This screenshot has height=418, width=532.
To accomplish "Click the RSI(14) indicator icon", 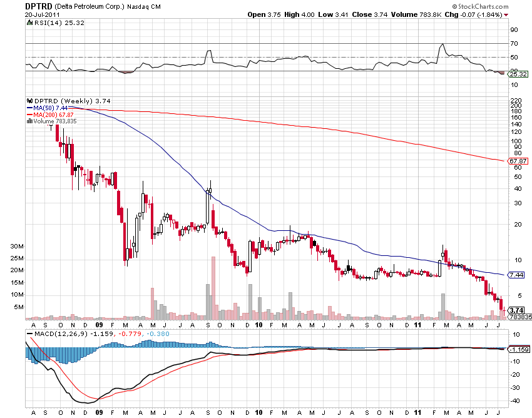I will pos(29,23).
